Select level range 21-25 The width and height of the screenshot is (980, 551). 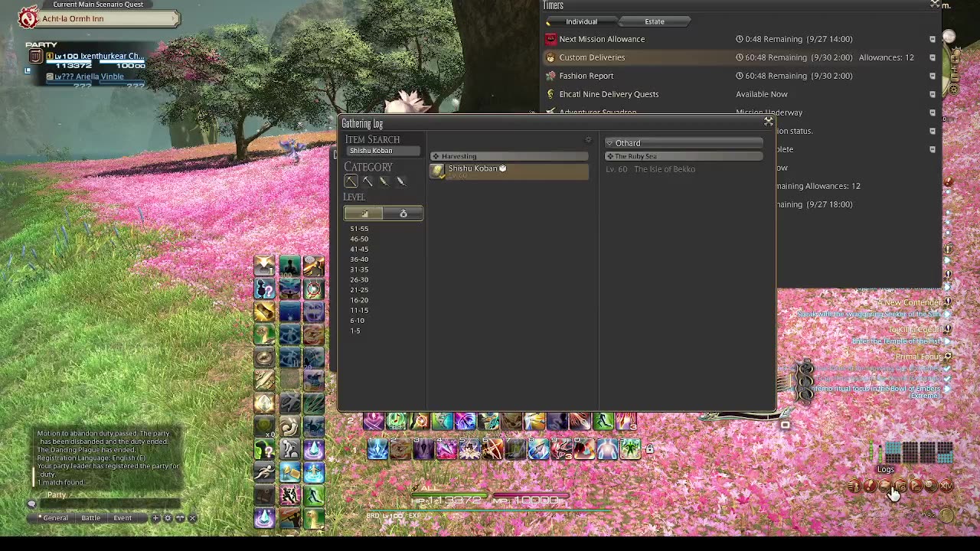click(x=359, y=290)
